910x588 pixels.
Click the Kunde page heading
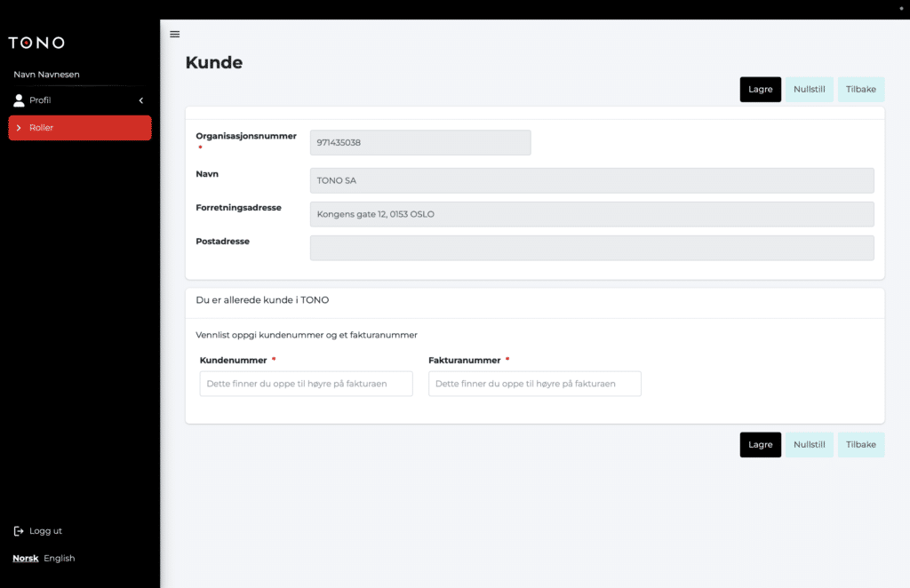point(214,63)
